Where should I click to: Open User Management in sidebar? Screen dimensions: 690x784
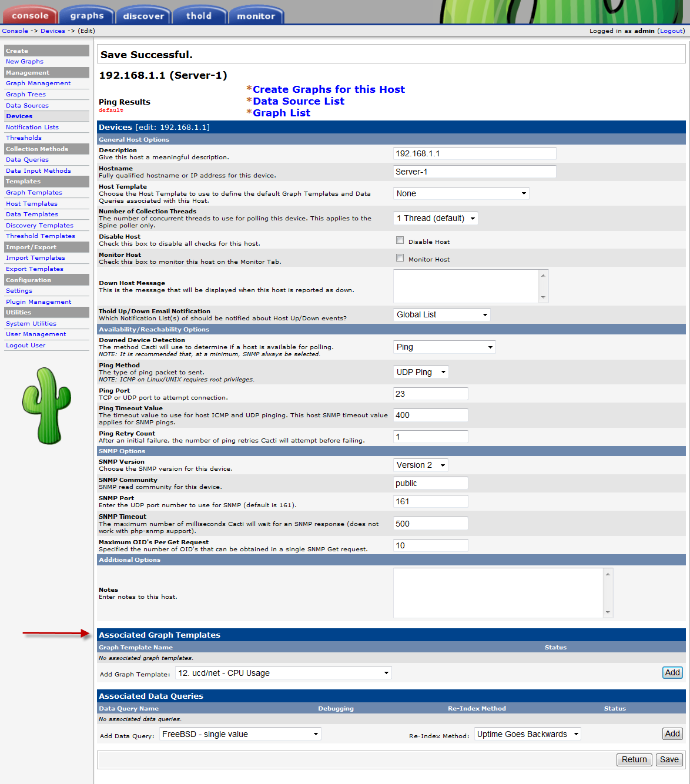(x=36, y=334)
